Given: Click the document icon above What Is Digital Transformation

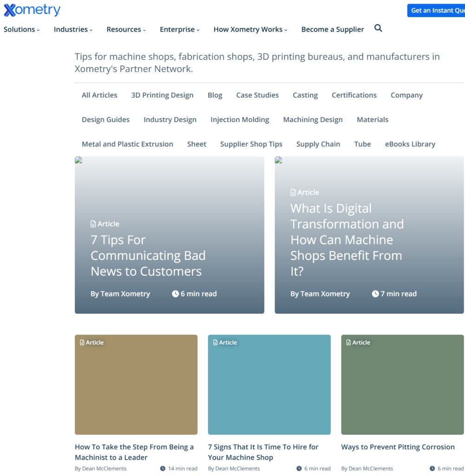Looking at the screenshot, I should tap(293, 192).
